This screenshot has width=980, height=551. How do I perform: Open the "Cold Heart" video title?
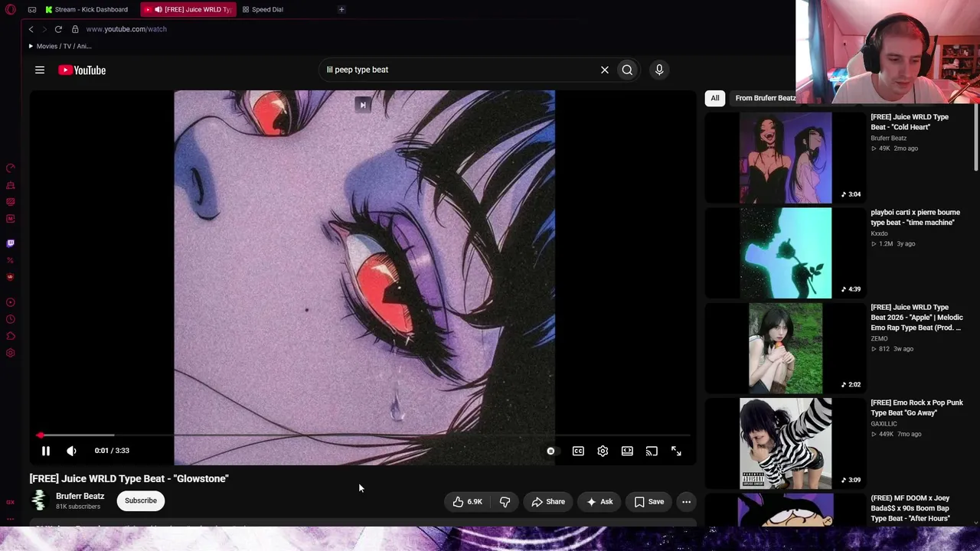pyautogui.click(x=910, y=122)
